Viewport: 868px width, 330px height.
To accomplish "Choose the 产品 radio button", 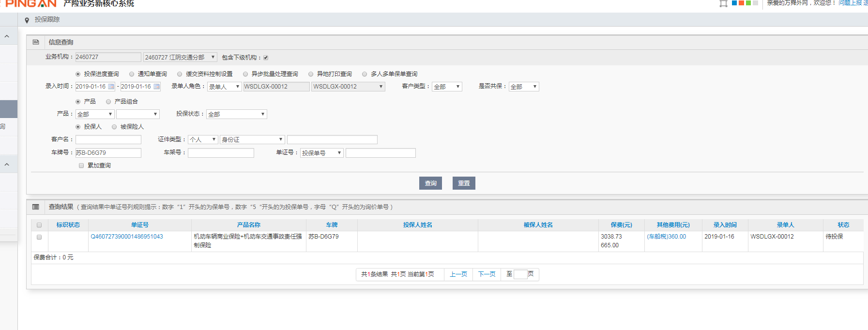I will tap(78, 102).
